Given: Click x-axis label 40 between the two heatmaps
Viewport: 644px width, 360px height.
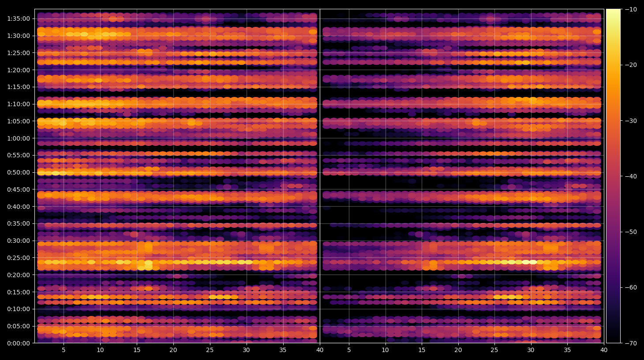Looking at the screenshot, I should (x=320, y=350).
